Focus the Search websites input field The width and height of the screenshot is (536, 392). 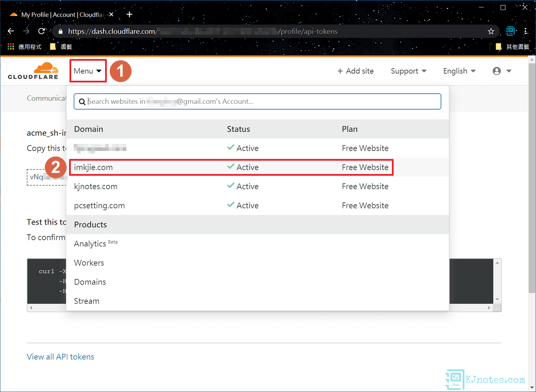tap(257, 101)
